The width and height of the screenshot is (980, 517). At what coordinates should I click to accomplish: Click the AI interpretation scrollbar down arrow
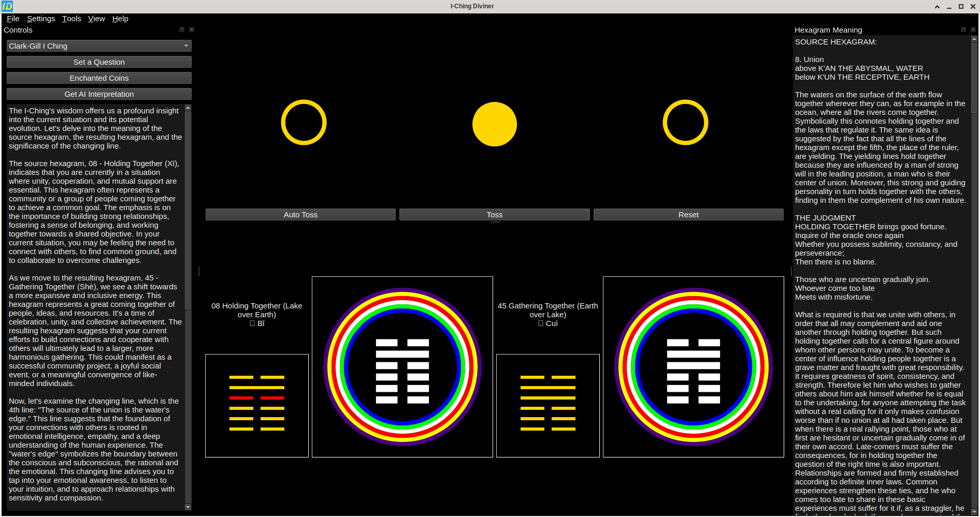click(188, 507)
